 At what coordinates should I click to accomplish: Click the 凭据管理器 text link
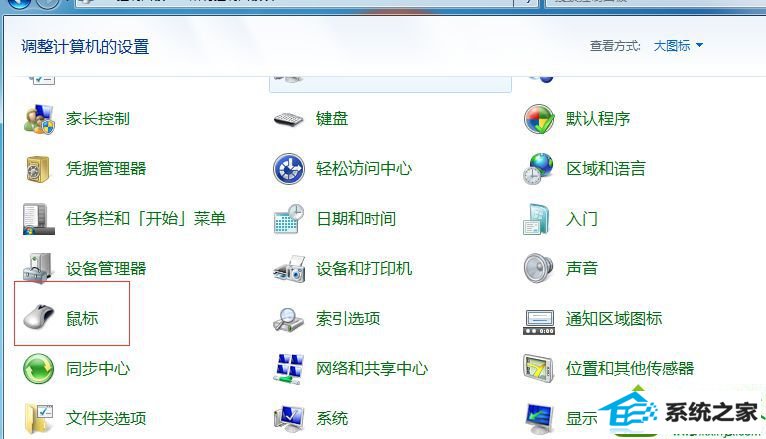click(x=106, y=169)
